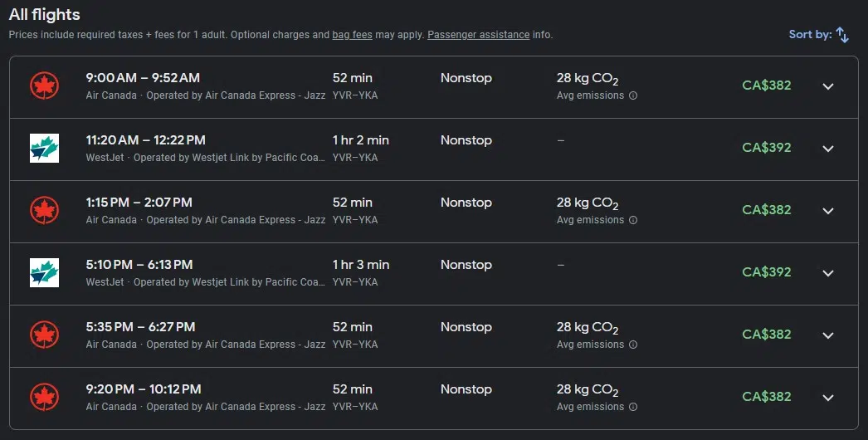Open emissions info icon for 5:35 PM flight

pos(633,345)
